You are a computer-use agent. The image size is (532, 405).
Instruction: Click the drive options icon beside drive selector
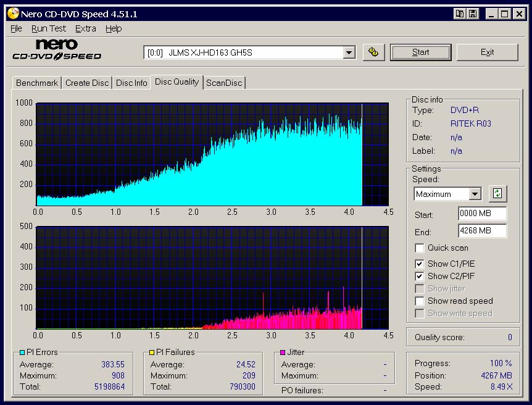(x=373, y=52)
